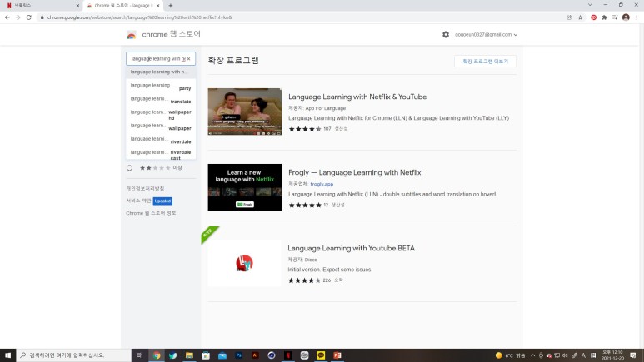
Task: Clear the search box with the X
Action: 188,59
